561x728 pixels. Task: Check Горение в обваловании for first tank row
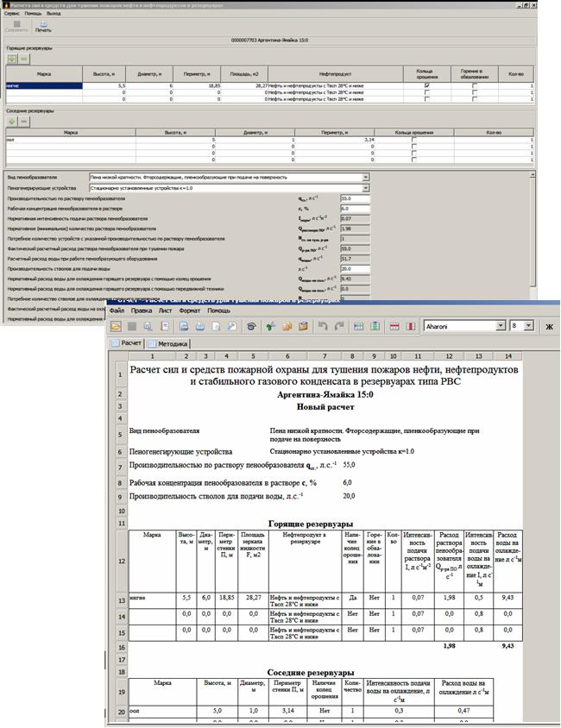pyautogui.click(x=473, y=85)
